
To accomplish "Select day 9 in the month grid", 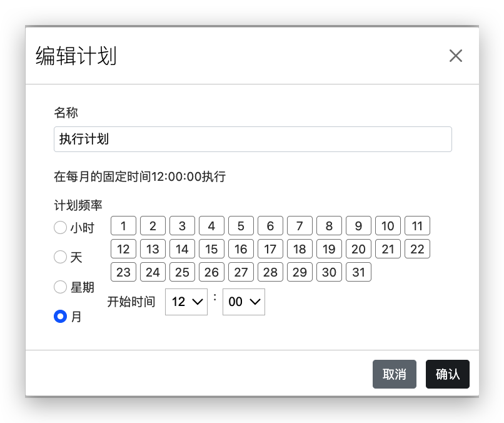I will click(x=358, y=226).
